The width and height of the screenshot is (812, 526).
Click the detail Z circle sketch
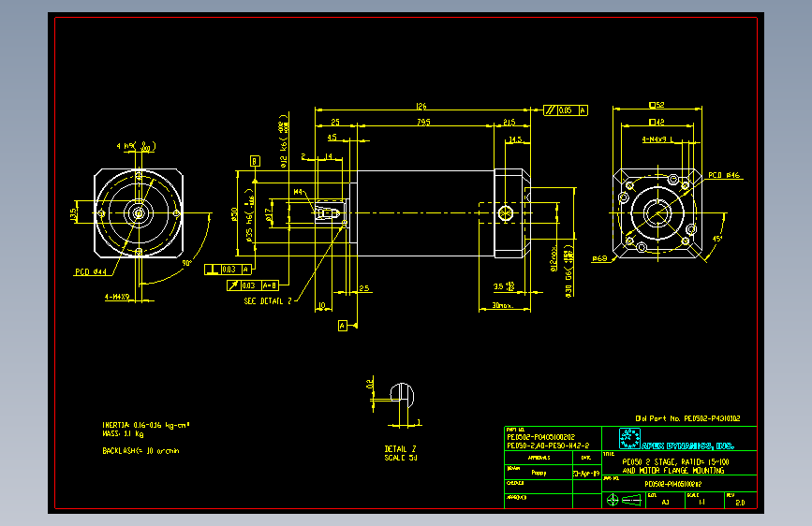point(402,396)
